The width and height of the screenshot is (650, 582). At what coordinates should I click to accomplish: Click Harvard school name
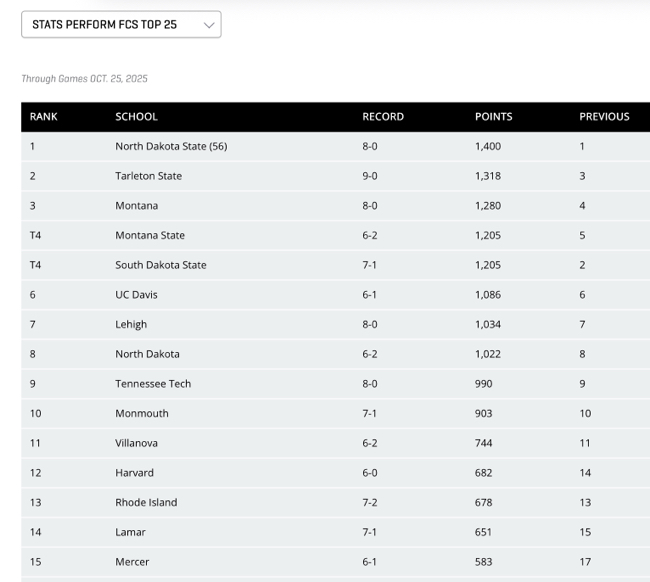pos(134,473)
